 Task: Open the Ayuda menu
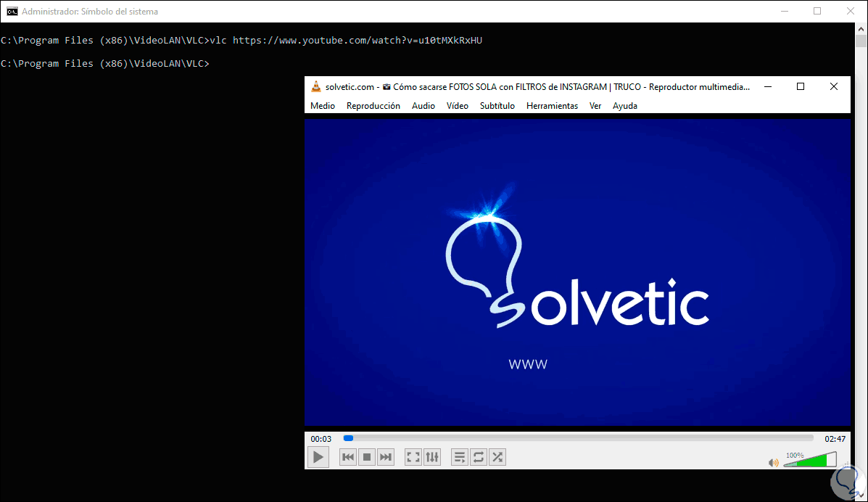coord(625,106)
